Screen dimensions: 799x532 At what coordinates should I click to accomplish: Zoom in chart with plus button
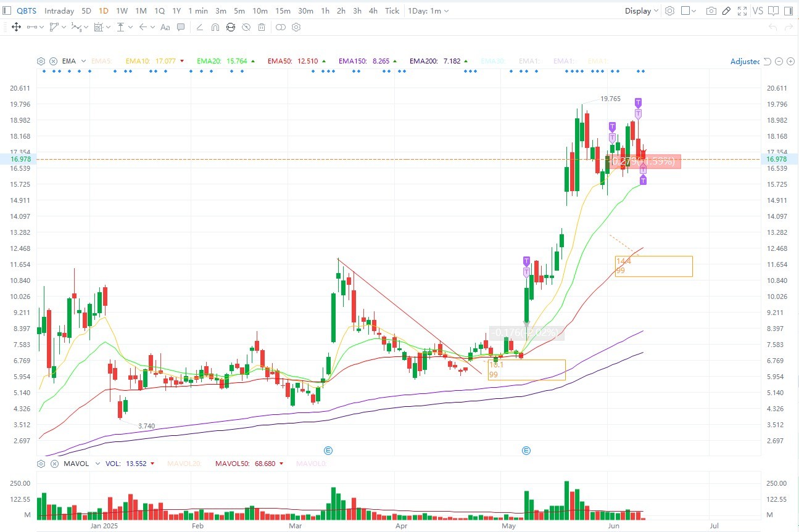point(790,61)
